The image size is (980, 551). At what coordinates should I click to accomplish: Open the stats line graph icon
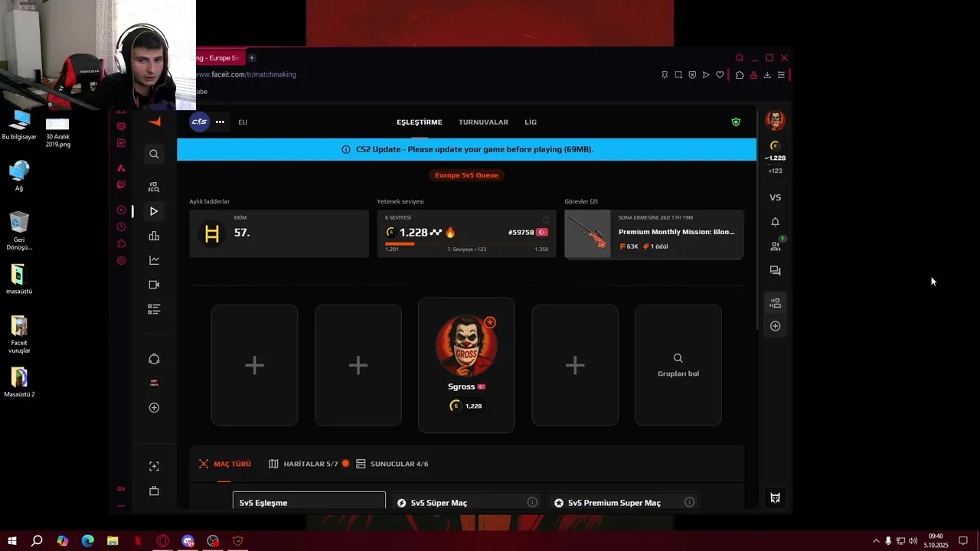pyautogui.click(x=154, y=260)
